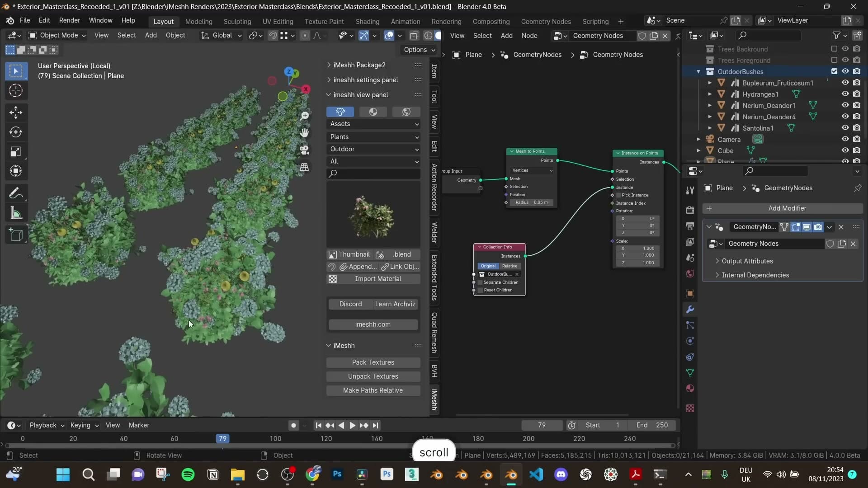Enable Trees Backround collection checkbox
Image resolution: width=868 pixels, height=488 pixels.
pyautogui.click(x=834, y=49)
